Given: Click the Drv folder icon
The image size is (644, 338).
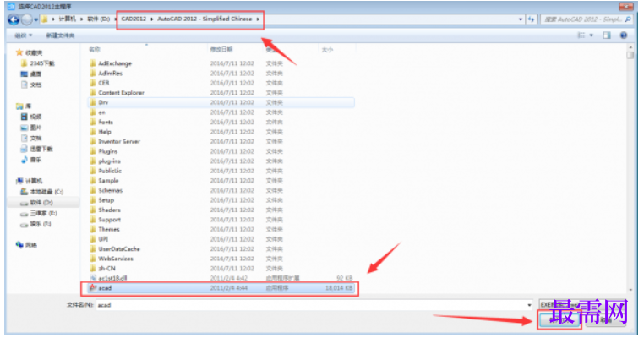Looking at the screenshot, I should [x=93, y=102].
